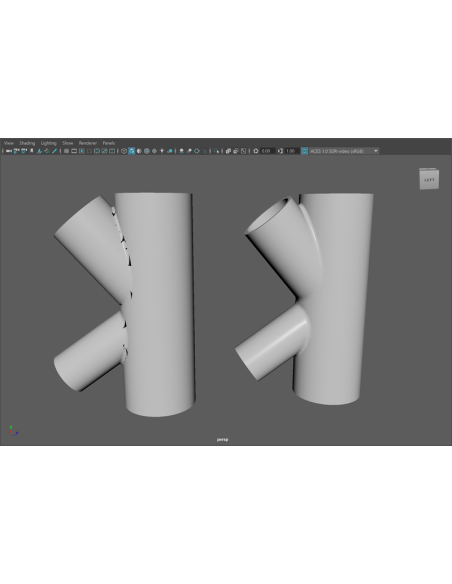Click the Image Plane icon

click(x=39, y=151)
